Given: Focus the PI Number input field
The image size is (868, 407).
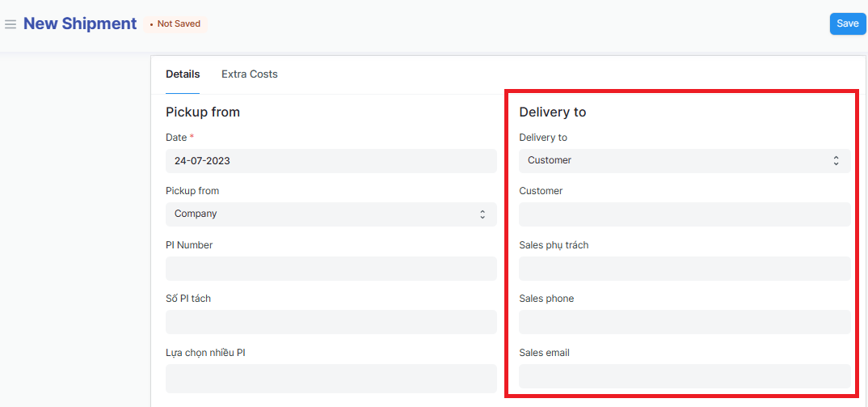Looking at the screenshot, I should click(x=331, y=269).
